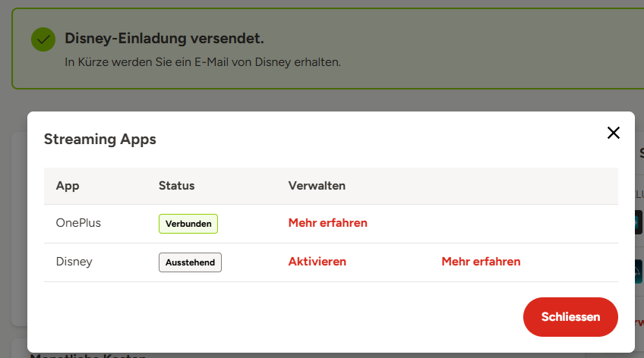
Task: Open Mehr erfahren in the OnePlus row
Action: 327,223
